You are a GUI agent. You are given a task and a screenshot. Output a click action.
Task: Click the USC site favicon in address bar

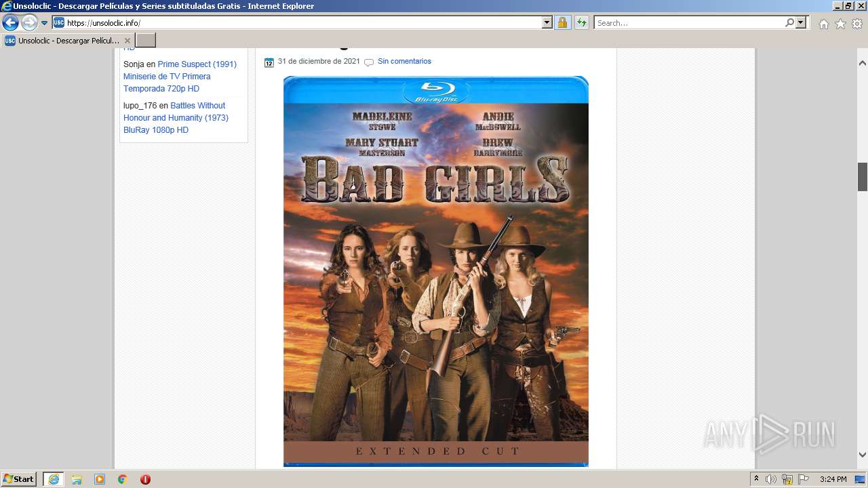[59, 22]
